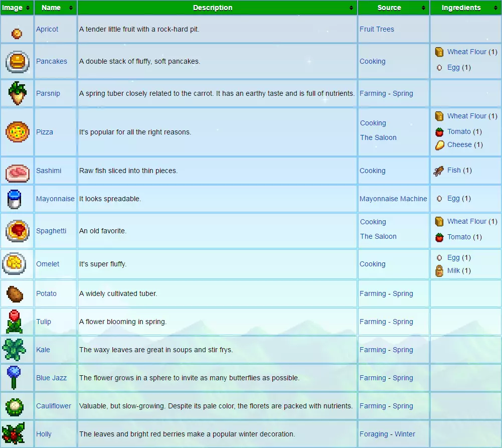This screenshot has width=502, height=448.
Task: Click the Mayonnaise jar image
Action: coord(14,199)
